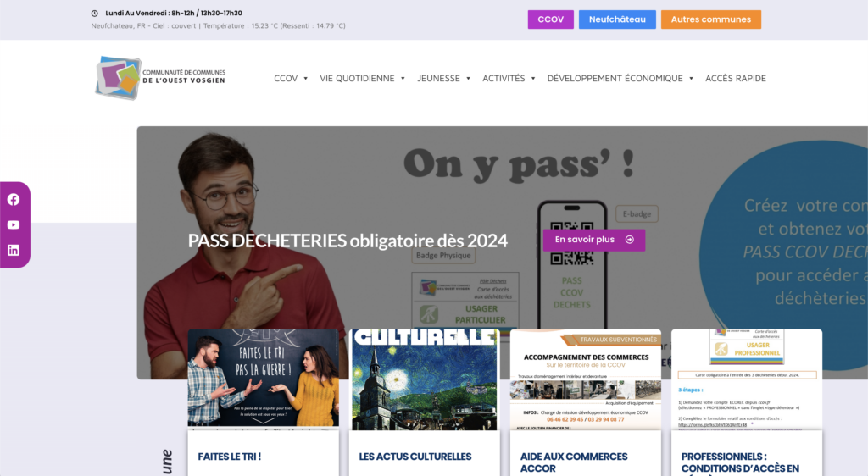Expand the Vie Quotidienne dropdown menu
The height and width of the screenshot is (476, 868).
[x=362, y=78]
